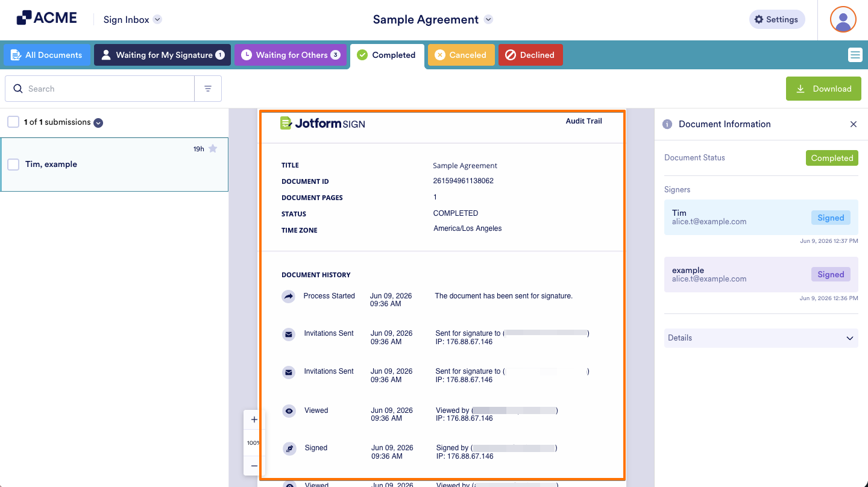The width and height of the screenshot is (868, 487).
Task: Expand the submissions selection dropdown arrow
Action: point(98,122)
